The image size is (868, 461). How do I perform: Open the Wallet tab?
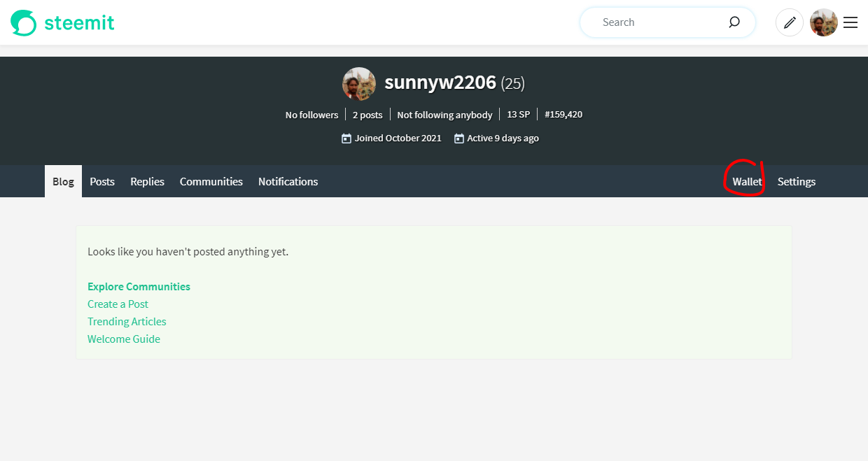click(x=747, y=181)
